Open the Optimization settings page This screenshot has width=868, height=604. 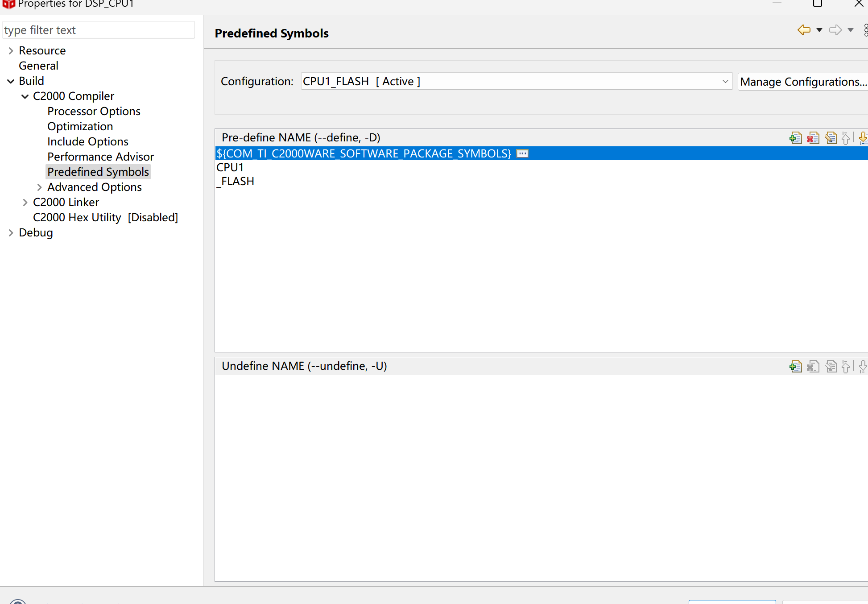click(80, 126)
